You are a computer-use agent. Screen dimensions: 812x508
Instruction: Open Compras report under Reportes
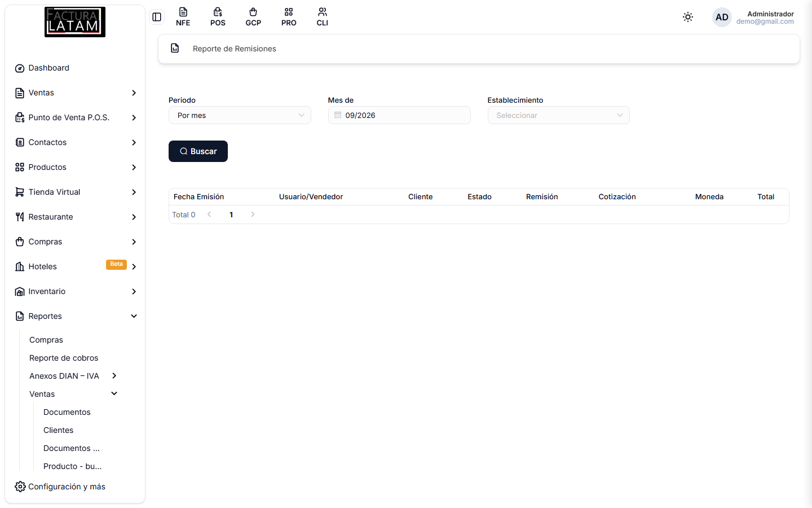[x=46, y=340]
